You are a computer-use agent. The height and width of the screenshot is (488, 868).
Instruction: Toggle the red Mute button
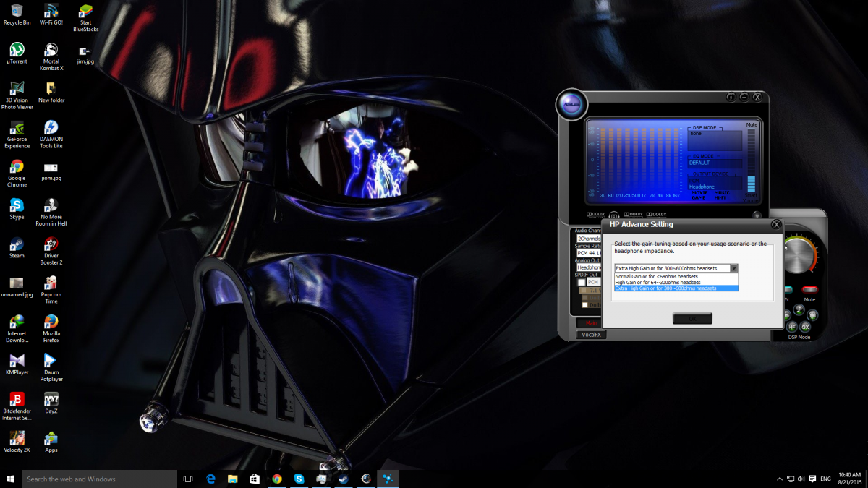click(809, 289)
